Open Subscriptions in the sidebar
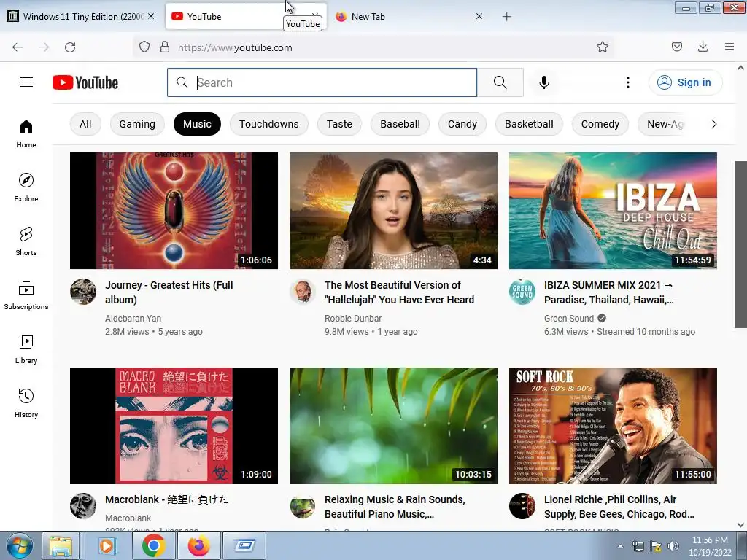Screen dimensions: 747x560 coord(26,295)
